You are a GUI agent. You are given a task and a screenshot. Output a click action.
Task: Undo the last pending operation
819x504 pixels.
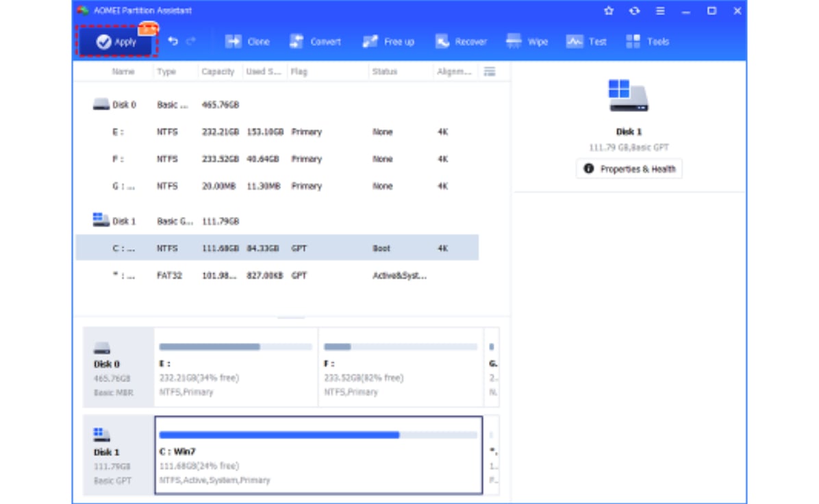(173, 40)
